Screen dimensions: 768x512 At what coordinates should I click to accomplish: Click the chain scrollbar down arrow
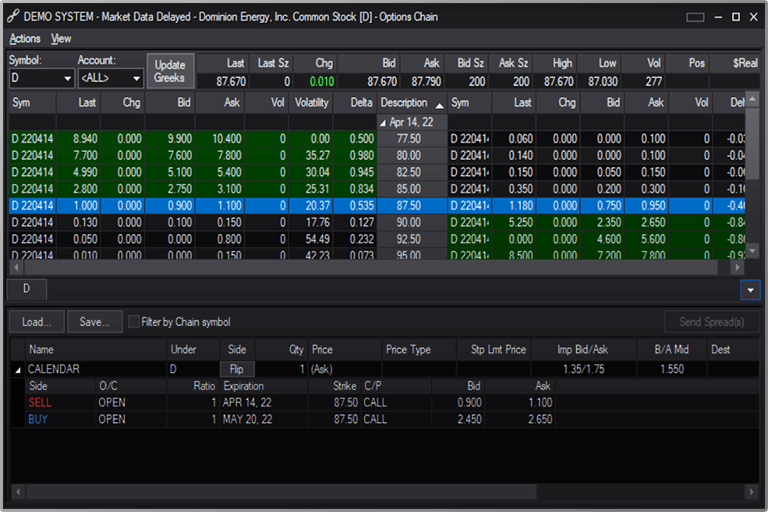pyautogui.click(x=753, y=251)
